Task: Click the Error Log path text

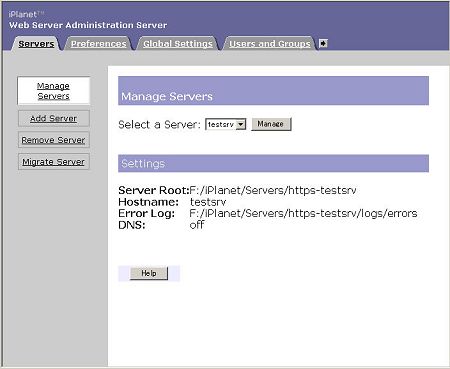Action: coord(303,213)
